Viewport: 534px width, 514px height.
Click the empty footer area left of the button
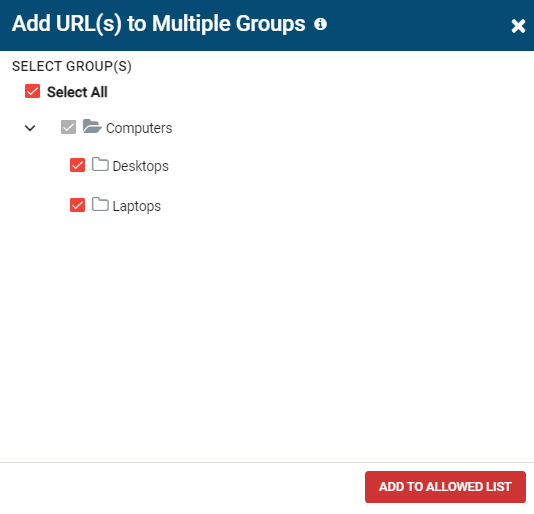tap(180, 487)
